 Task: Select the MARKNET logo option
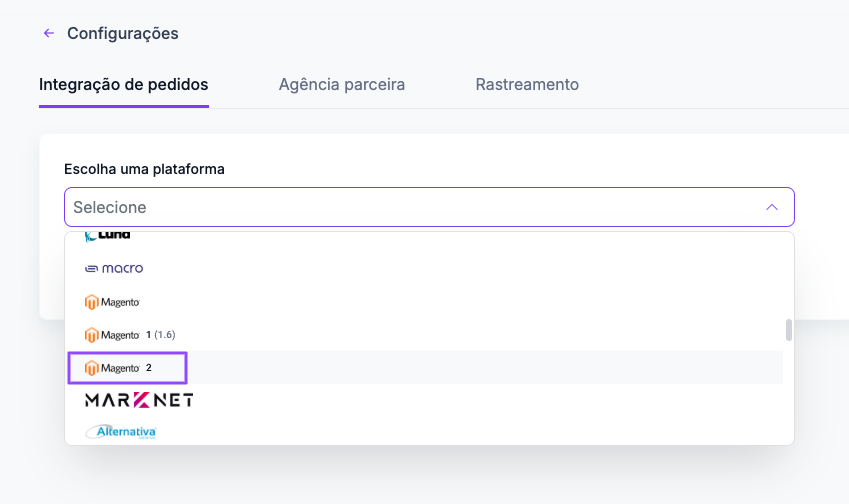(x=139, y=400)
